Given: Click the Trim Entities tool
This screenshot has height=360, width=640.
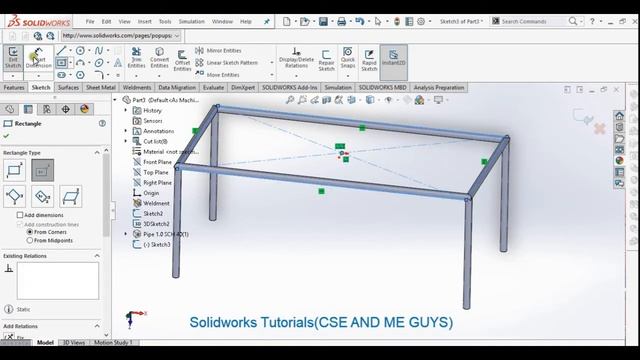Looking at the screenshot, I should tap(136, 58).
